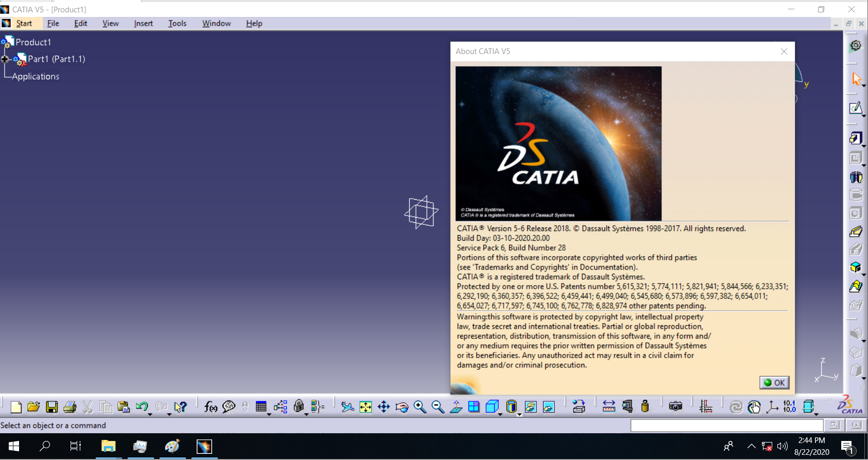Click the Fit All In view icon
The width and height of the screenshot is (868, 460).
366,407
